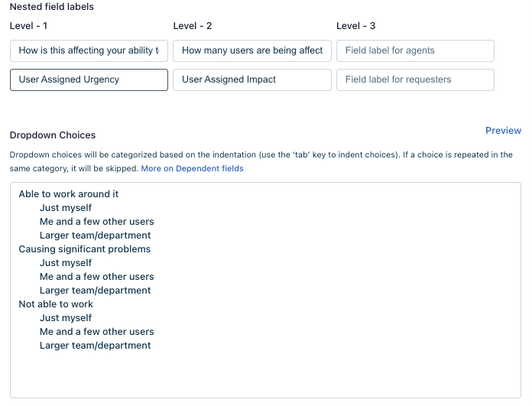
Task: Click the Level - 3 column label
Action: coord(356,26)
